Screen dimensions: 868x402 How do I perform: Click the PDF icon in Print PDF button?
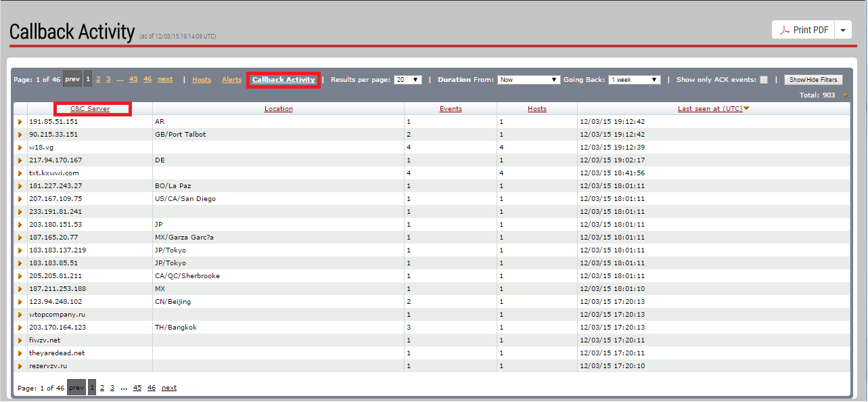(x=785, y=30)
